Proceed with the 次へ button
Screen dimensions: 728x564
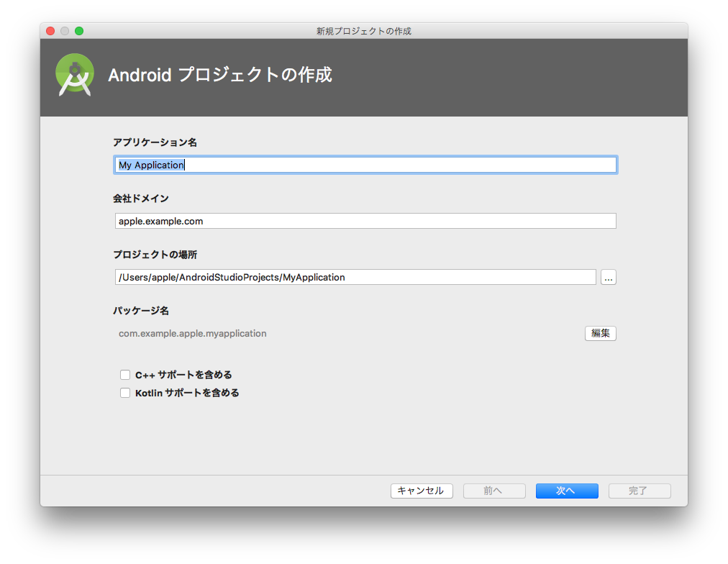(x=566, y=491)
